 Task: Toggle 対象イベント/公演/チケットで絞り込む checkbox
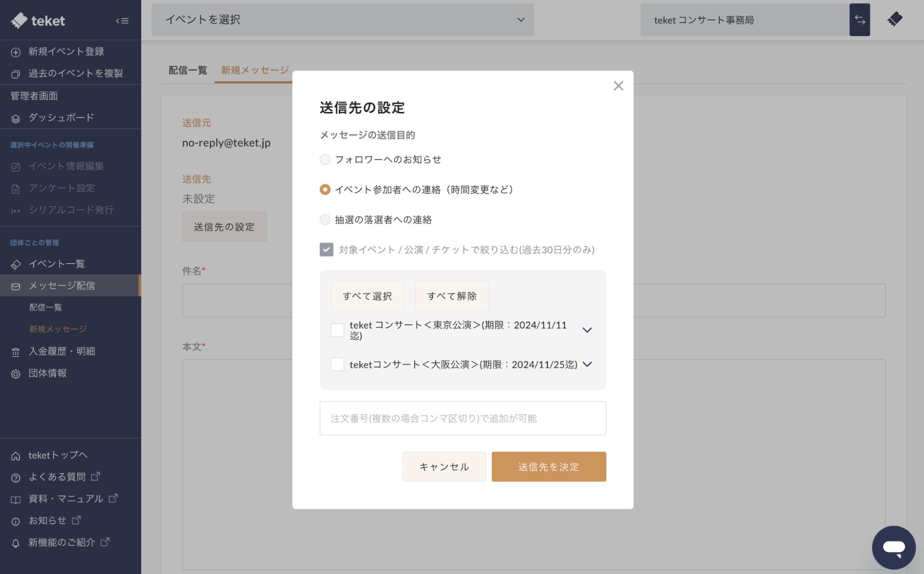tap(326, 250)
